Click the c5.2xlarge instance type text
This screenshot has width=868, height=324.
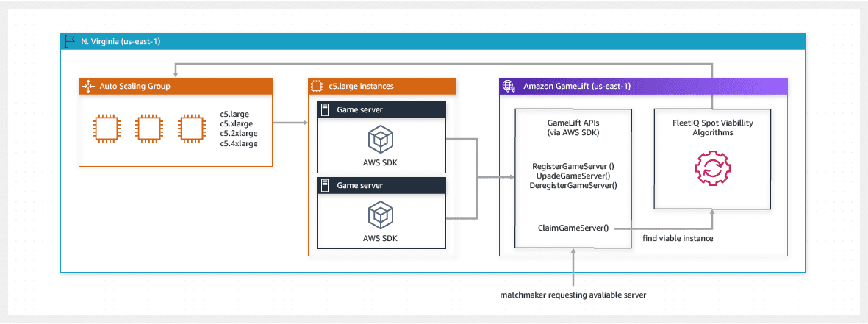click(239, 133)
